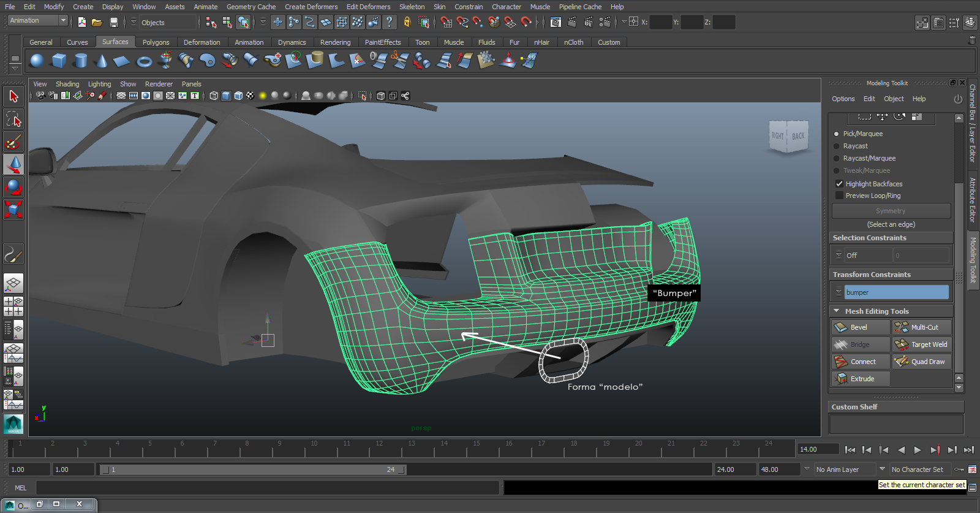980x513 pixels.
Task: Collapse the Mesh Editing Tools section
Action: tap(837, 311)
